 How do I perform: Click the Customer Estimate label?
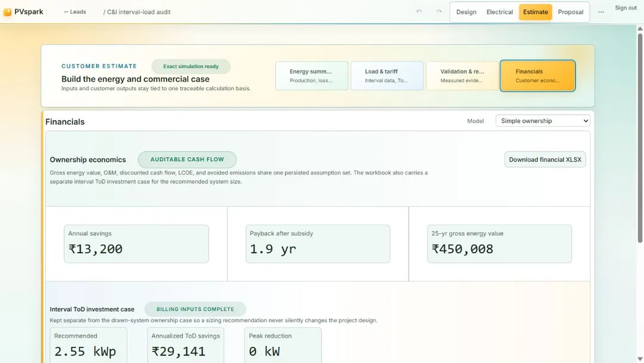click(x=99, y=66)
